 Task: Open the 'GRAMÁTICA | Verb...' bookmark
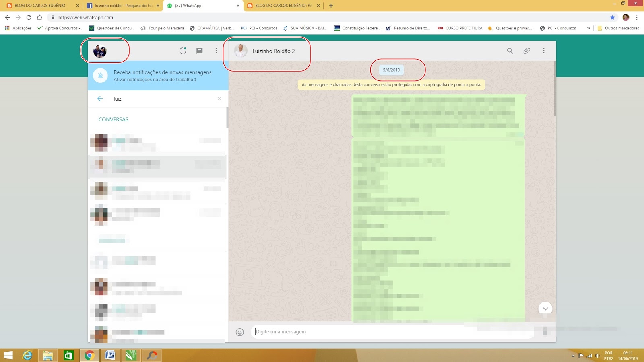click(212, 28)
